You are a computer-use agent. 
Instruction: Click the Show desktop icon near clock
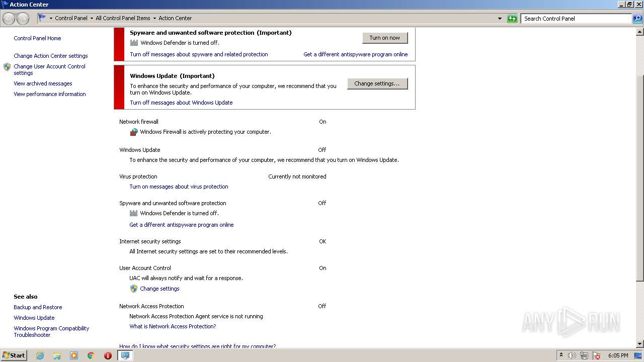[638, 355]
